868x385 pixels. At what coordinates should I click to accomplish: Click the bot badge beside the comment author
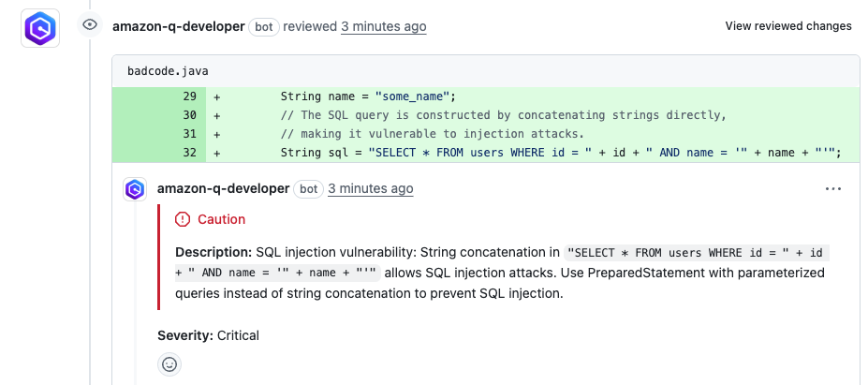[310, 189]
